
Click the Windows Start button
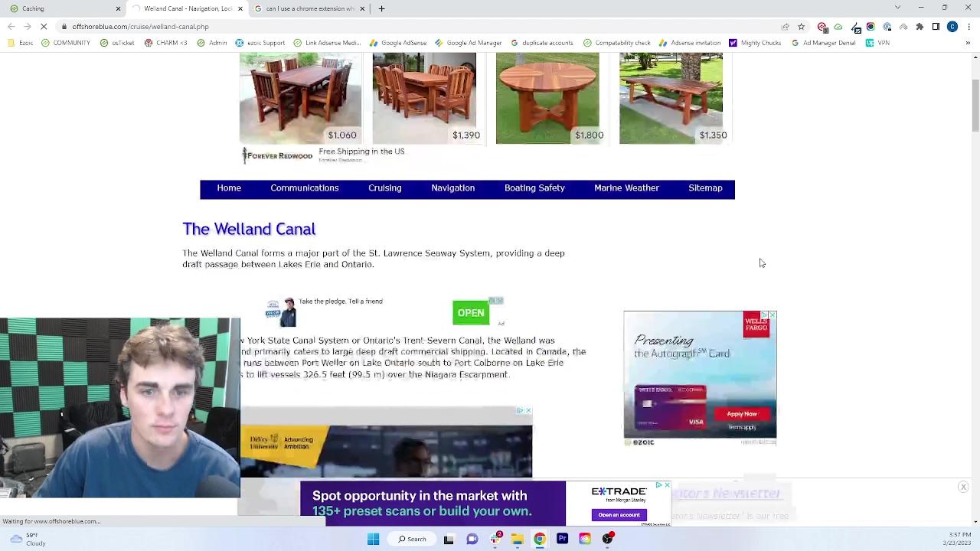coord(373,539)
